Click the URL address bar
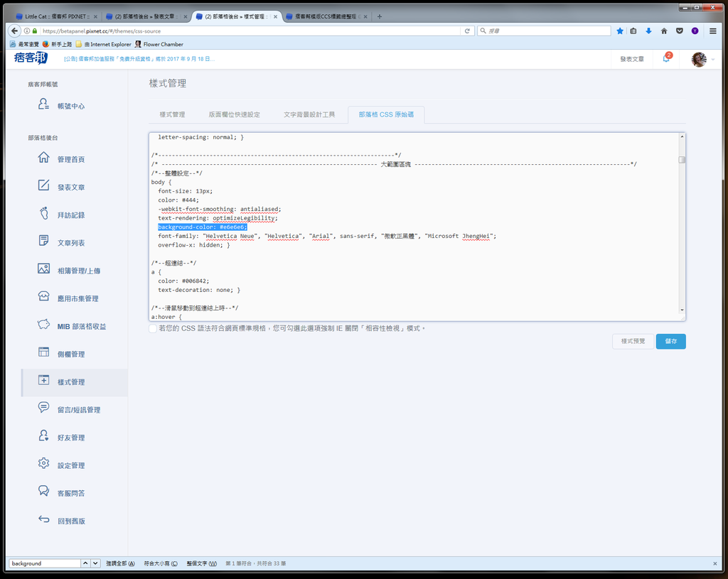Image resolution: width=728 pixels, height=579 pixels. [251, 31]
